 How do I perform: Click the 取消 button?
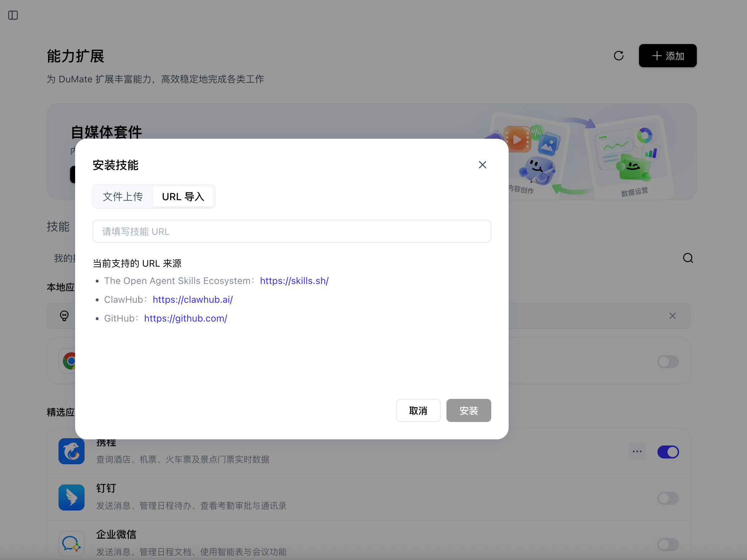(418, 410)
